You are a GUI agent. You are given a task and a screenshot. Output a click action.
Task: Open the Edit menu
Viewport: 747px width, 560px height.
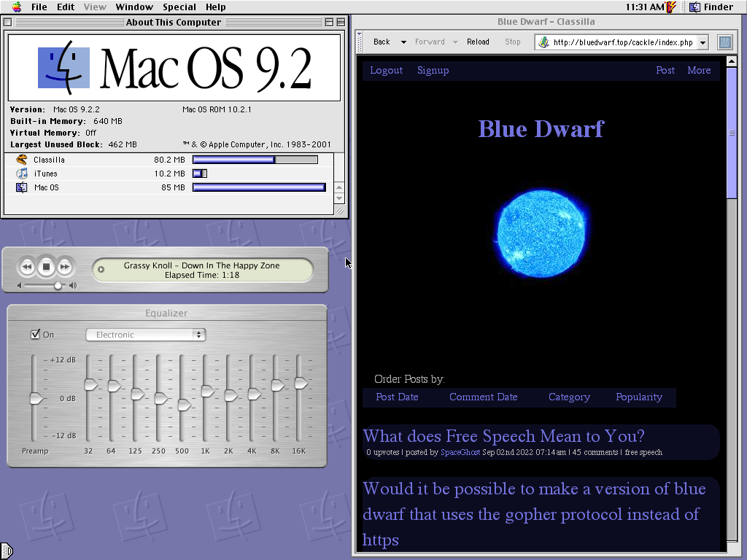[66, 7]
